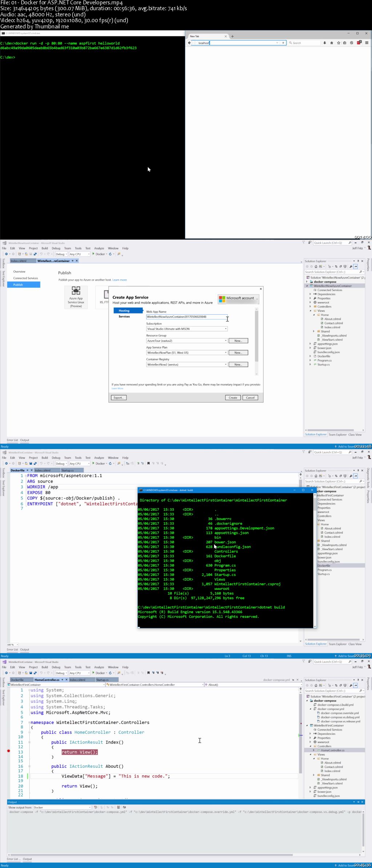
Task: Open the Container Registry dropdown
Action: [x=187, y=364]
